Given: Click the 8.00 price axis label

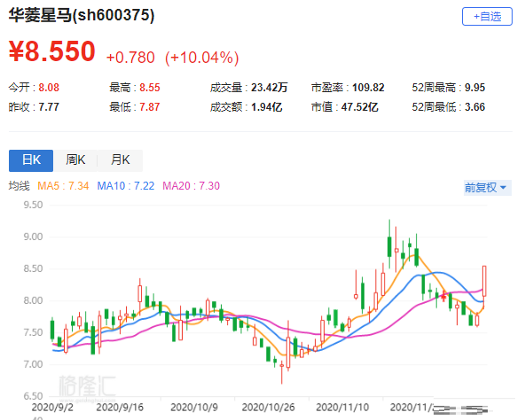Looking at the screenshot, I should 33,300.
